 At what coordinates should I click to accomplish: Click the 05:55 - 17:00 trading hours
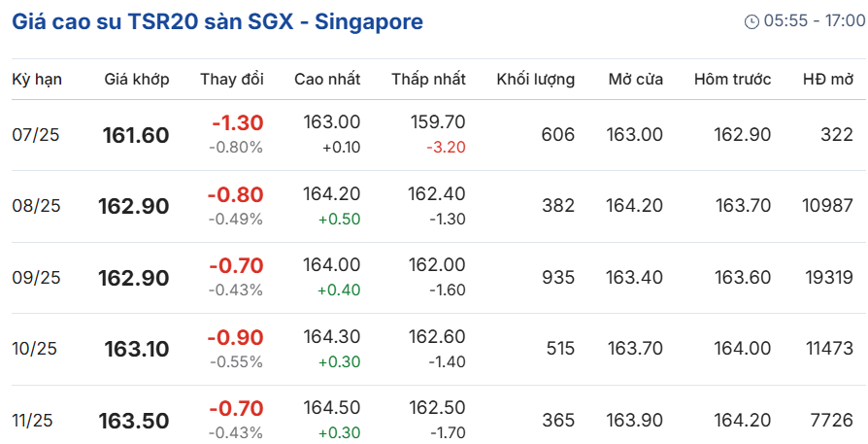pos(815,21)
